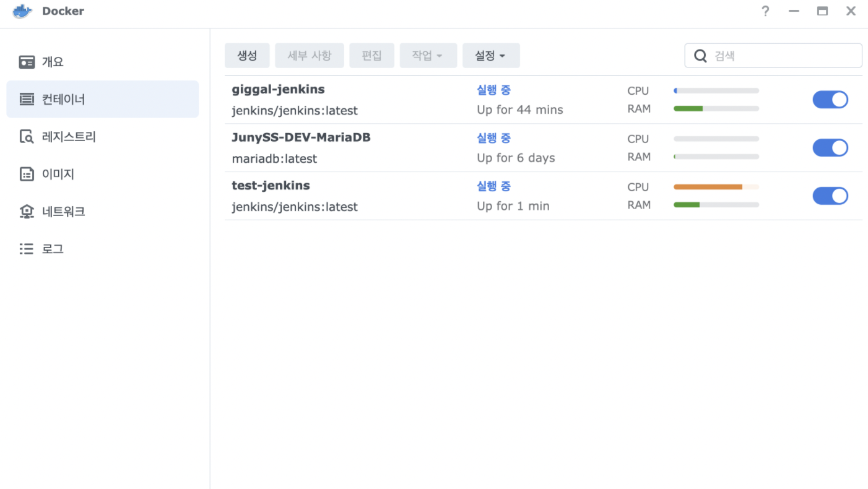
Task: Maximize the Docker window
Action: tap(822, 11)
